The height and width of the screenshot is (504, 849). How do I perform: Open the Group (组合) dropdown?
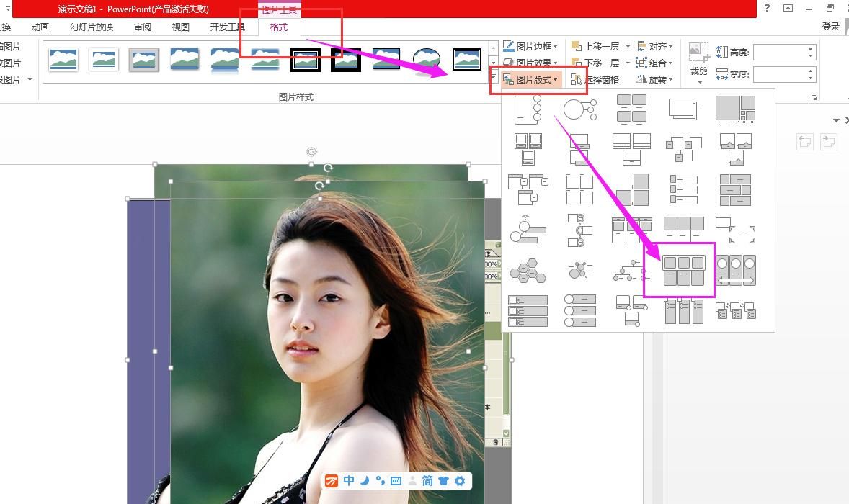655,63
